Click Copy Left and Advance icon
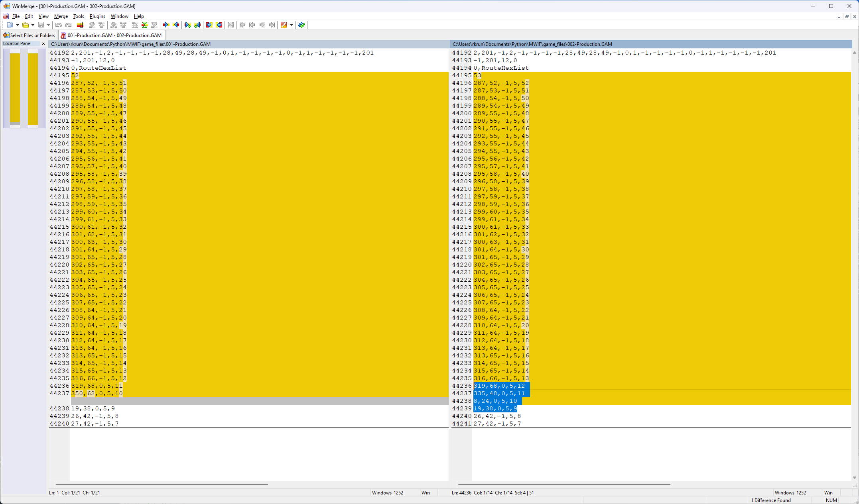This screenshot has width=859, height=504. 197,25
